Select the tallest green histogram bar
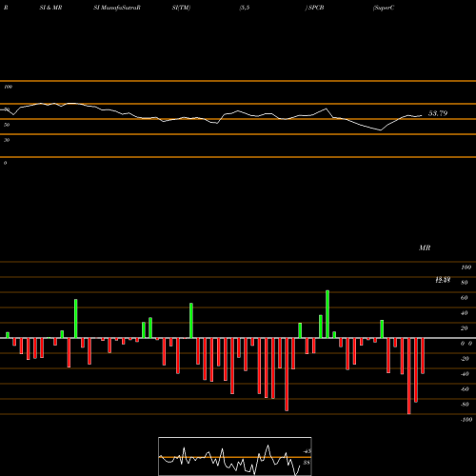 [x=327, y=314]
